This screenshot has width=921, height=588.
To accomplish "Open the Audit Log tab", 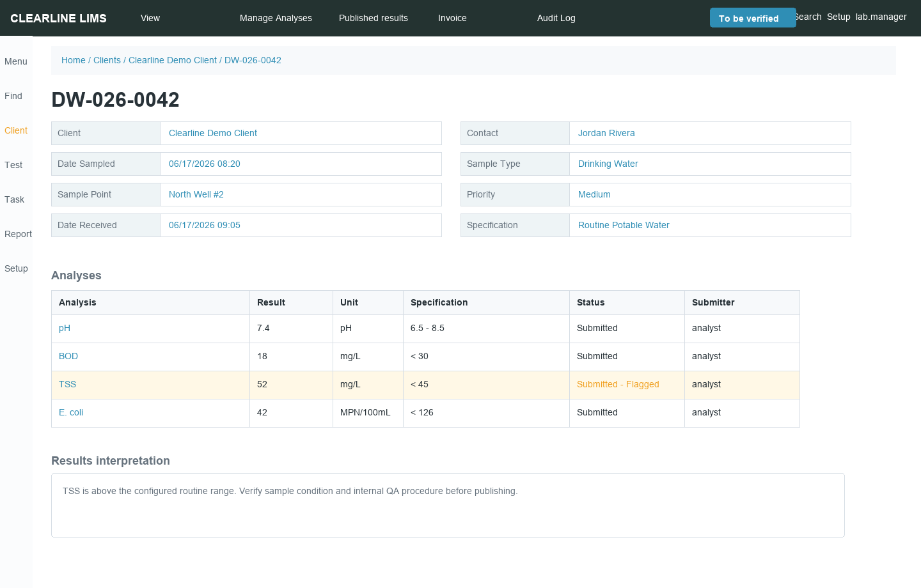I will click(556, 18).
